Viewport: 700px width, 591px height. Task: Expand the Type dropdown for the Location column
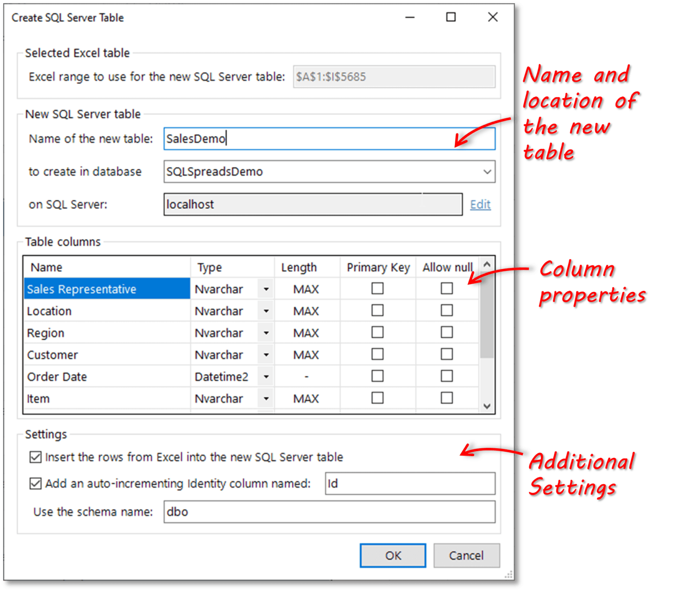[x=266, y=311]
